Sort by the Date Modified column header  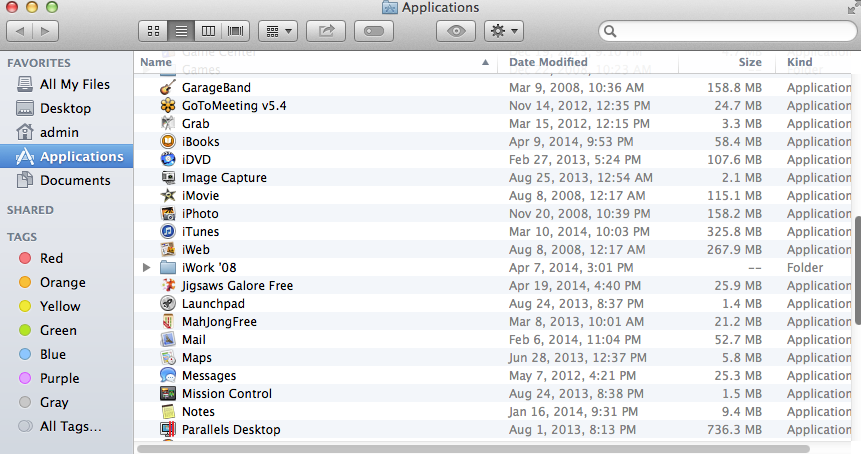[588, 62]
